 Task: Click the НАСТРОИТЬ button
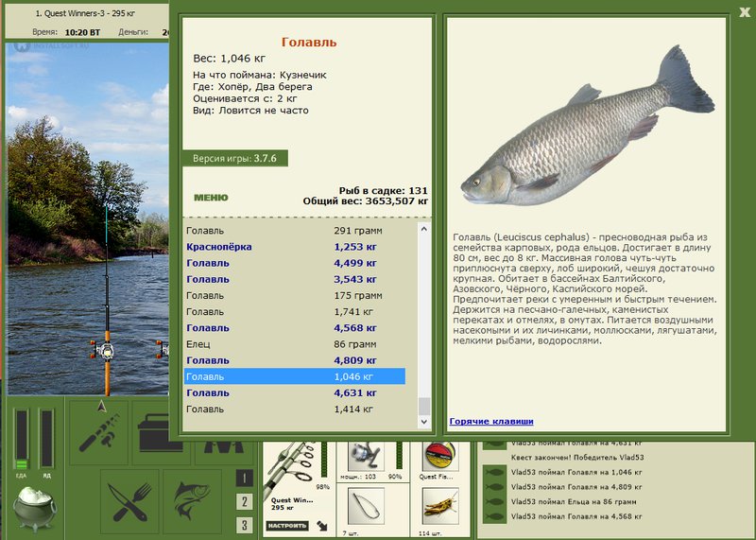coord(287,526)
